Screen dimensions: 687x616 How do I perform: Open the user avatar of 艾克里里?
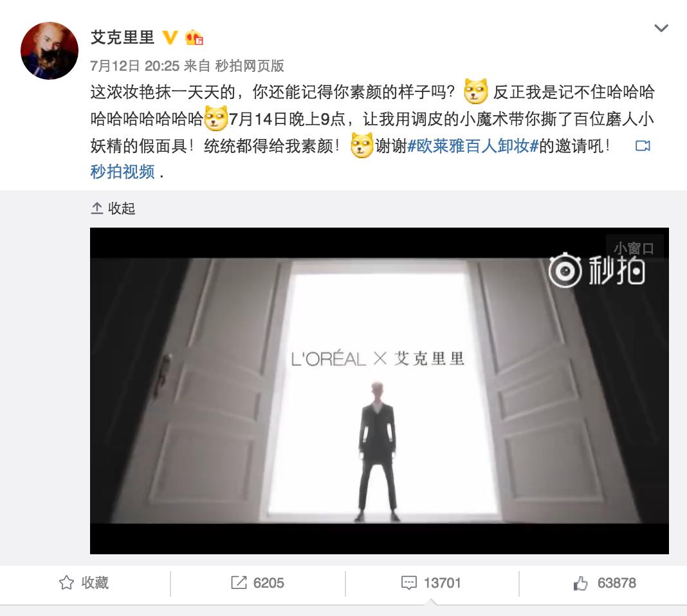(x=50, y=51)
